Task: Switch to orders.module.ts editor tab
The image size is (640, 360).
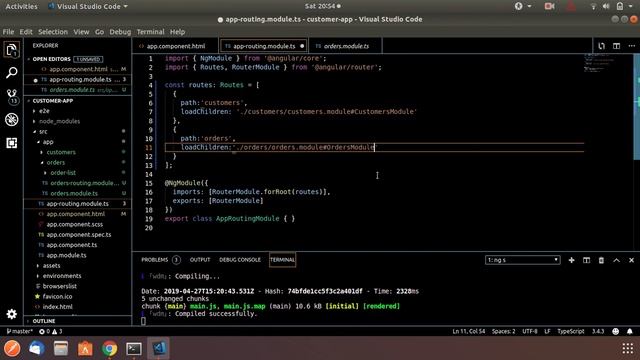Action: click(x=346, y=46)
